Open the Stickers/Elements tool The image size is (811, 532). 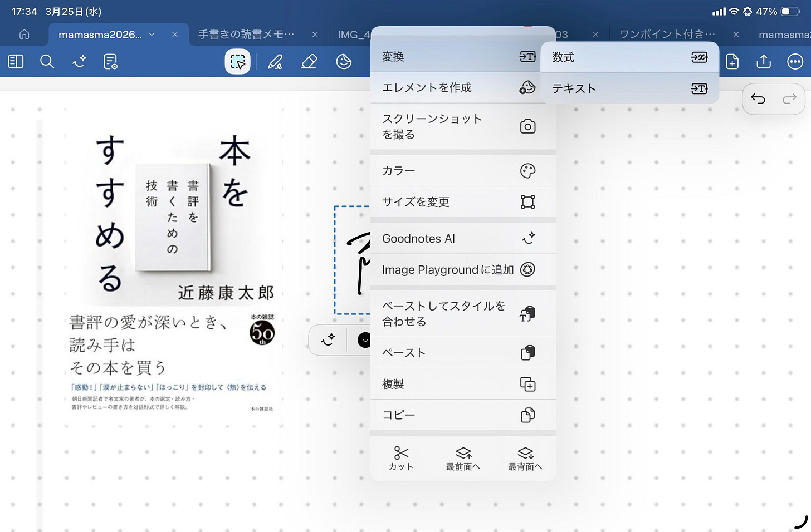[x=344, y=62]
